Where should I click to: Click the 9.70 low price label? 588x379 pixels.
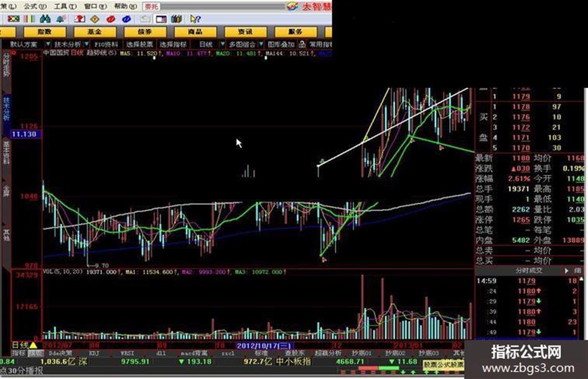click(101, 266)
